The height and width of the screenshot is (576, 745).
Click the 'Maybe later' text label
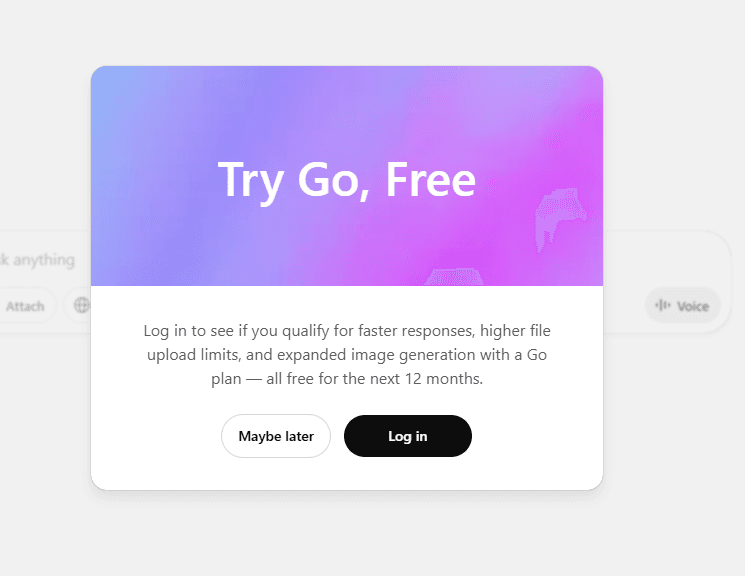point(276,436)
